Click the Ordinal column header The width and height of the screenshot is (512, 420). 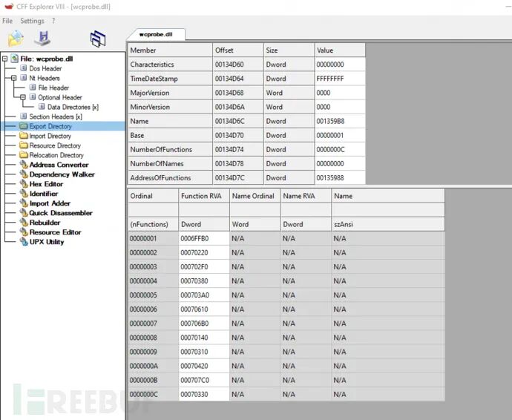point(153,196)
